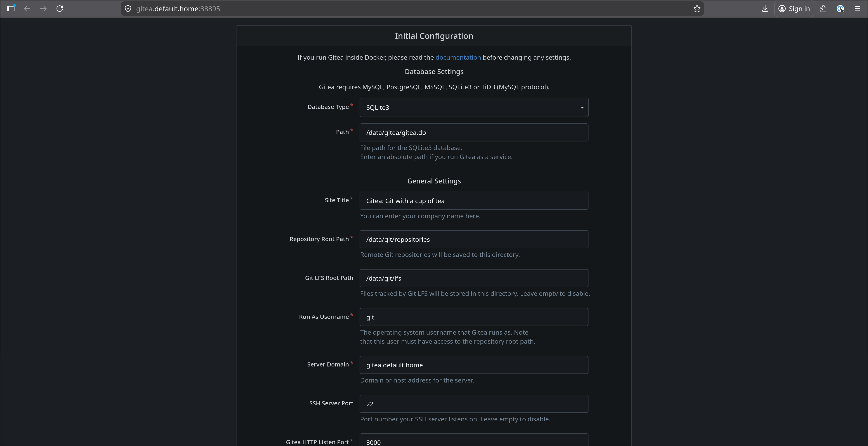Click the profile extension icon in toolbar

tap(840, 9)
